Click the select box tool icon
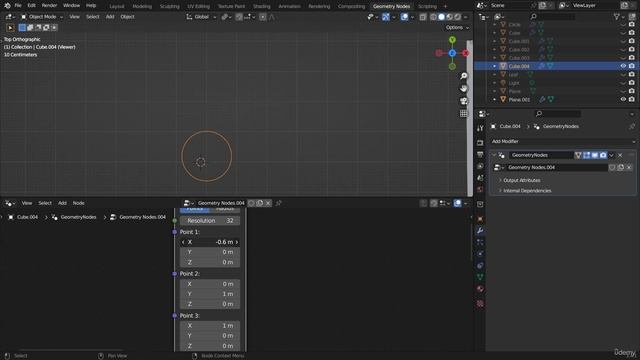The width and height of the screenshot is (640, 360). pos(11,28)
